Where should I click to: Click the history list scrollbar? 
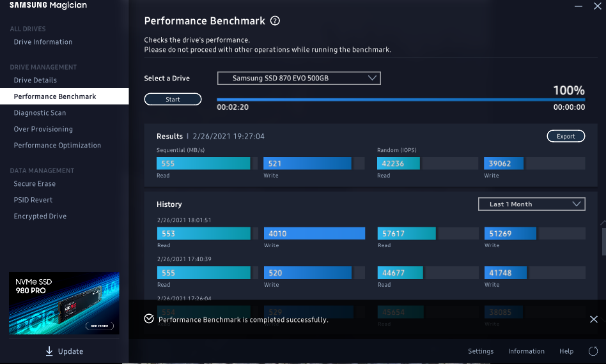click(603, 239)
